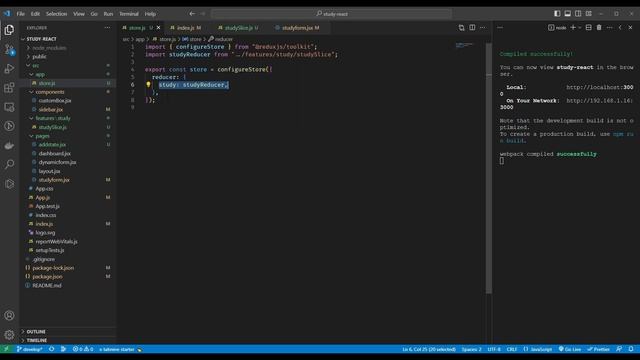Split the terminal panel
The image size is (640, 360).
[589, 27]
